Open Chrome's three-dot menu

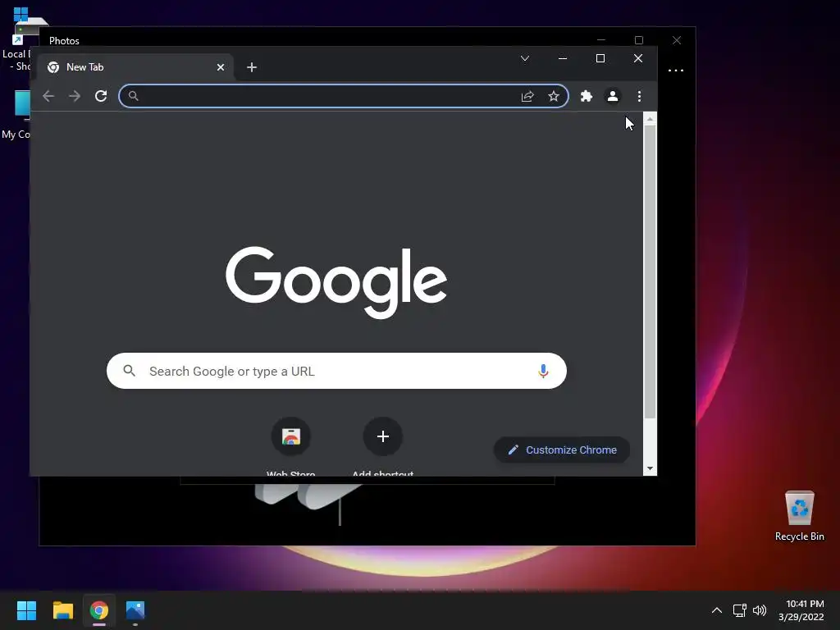coord(639,96)
